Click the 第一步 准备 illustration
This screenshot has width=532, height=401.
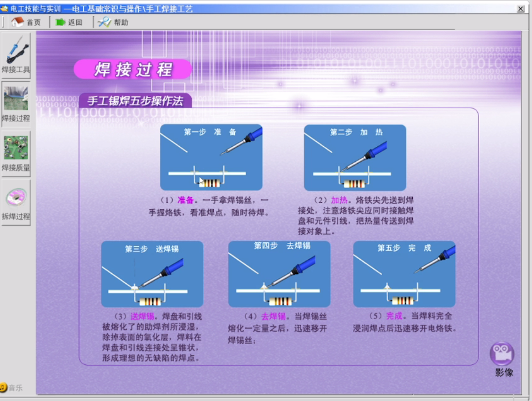coord(211,157)
